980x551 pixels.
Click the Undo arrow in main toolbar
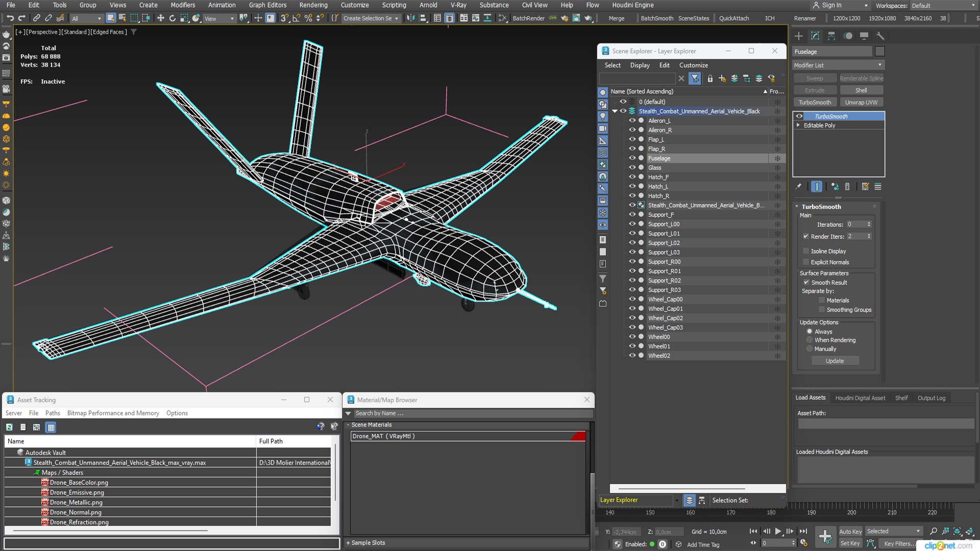pyautogui.click(x=10, y=18)
